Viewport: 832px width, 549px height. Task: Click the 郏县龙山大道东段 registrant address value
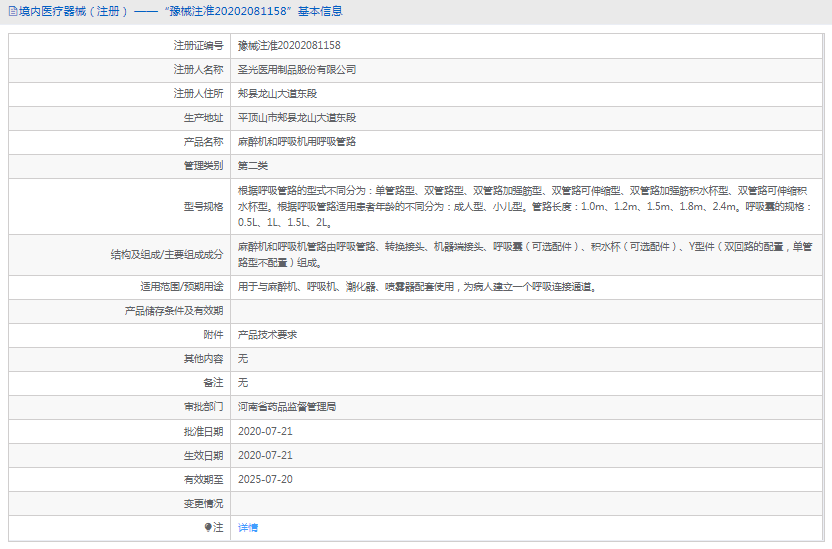277,94
